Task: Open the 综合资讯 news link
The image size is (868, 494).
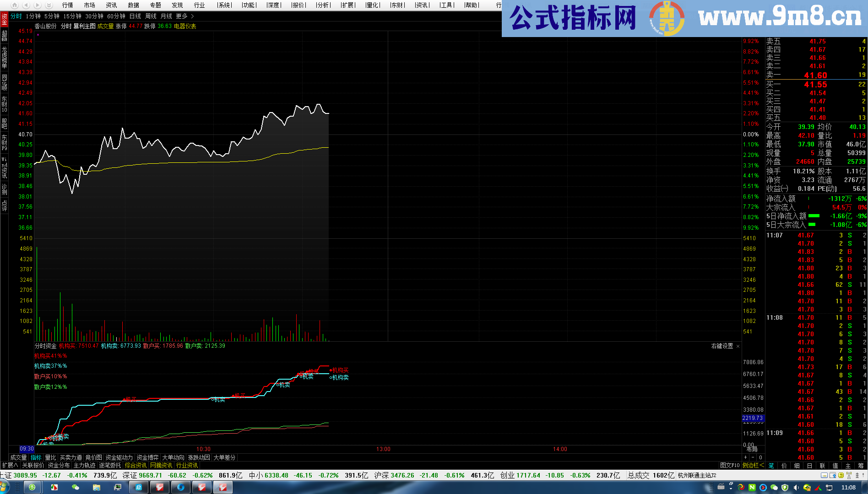Action: tap(136, 465)
